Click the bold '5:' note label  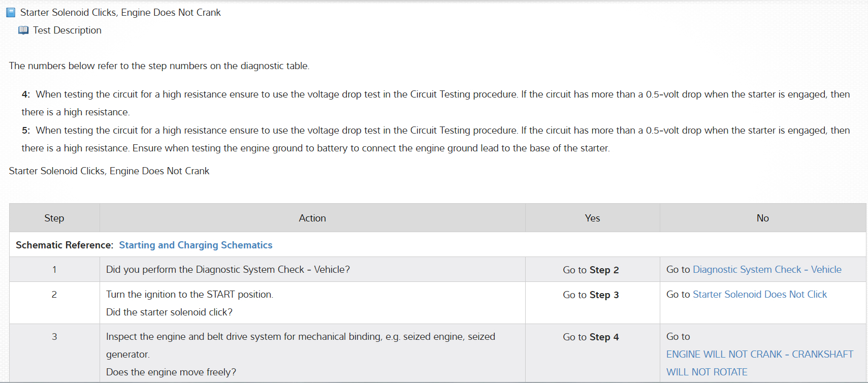(26, 131)
